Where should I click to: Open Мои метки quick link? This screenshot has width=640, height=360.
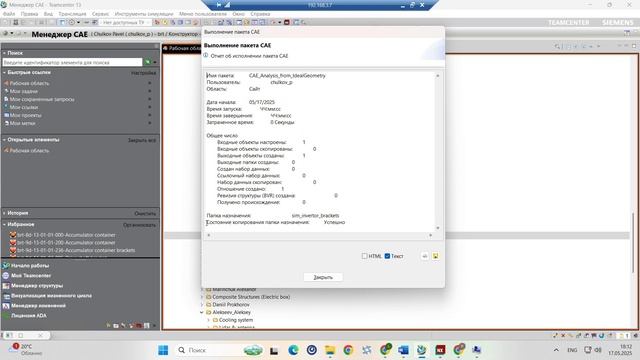pos(22,123)
